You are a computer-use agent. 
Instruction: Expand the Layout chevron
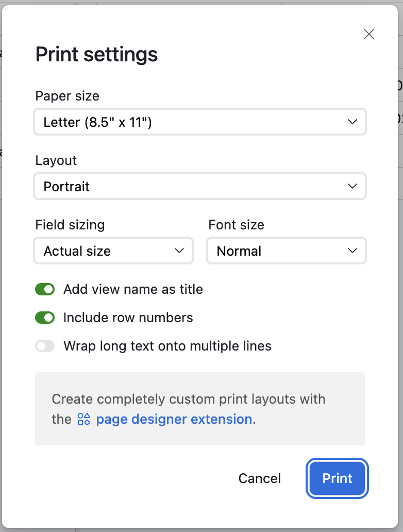click(352, 186)
